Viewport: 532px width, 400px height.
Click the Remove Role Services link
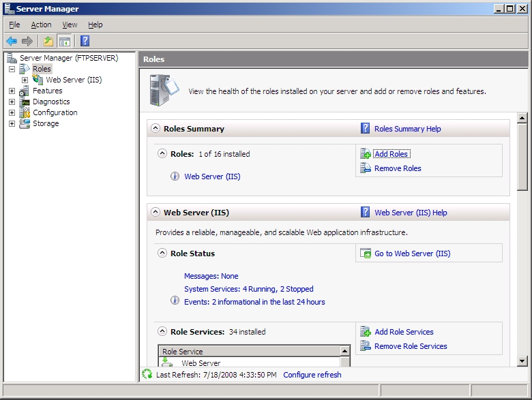click(x=411, y=346)
